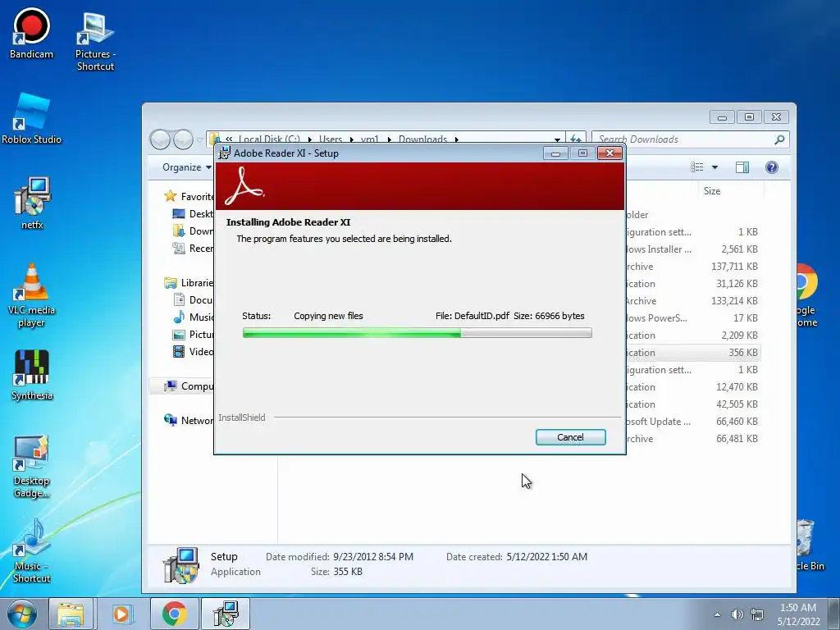Image resolution: width=840 pixels, height=630 pixels.
Task: Switch to the Setup installer taskbar item
Action: click(x=226, y=614)
